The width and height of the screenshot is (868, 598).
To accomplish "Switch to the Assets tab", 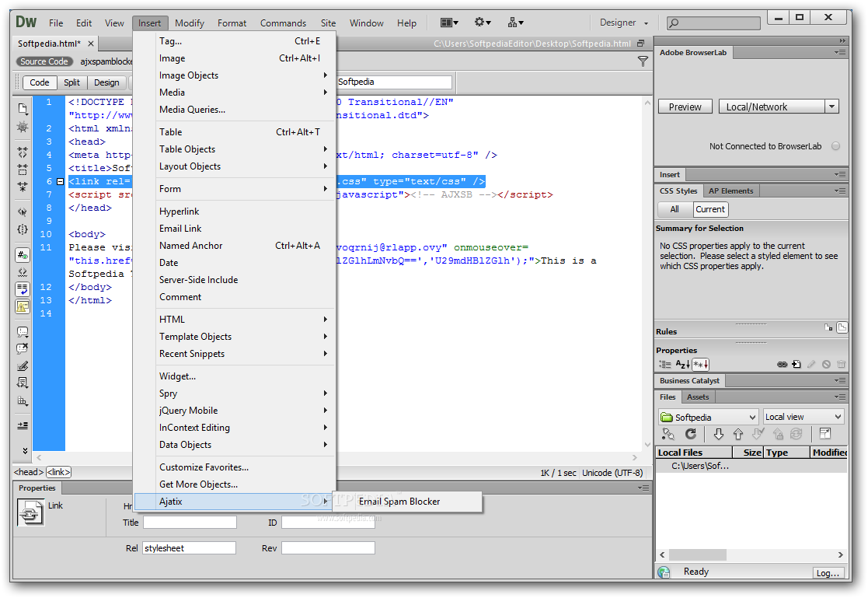I will [698, 397].
